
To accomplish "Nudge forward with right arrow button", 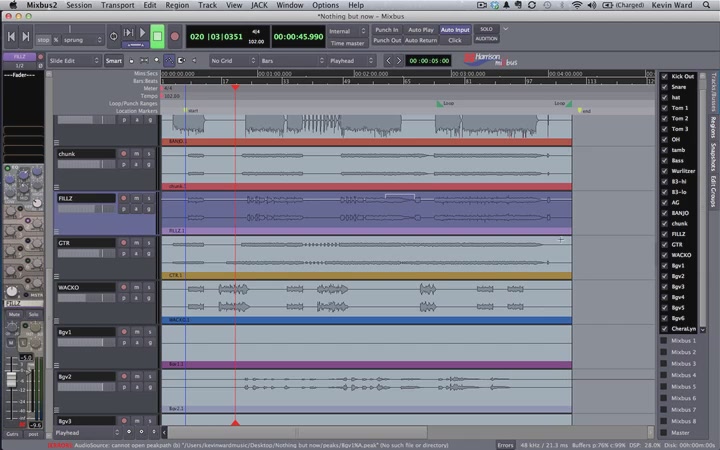I will coord(399,61).
